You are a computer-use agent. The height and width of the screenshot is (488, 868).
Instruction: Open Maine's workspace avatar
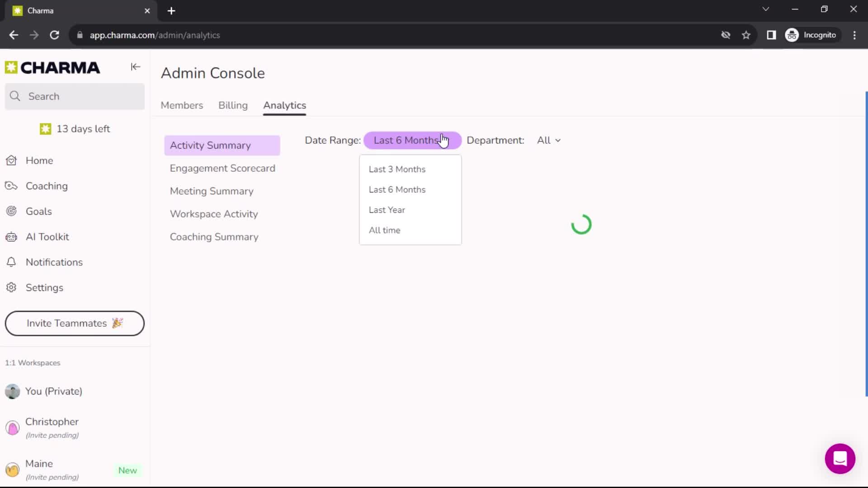(x=13, y=469)
